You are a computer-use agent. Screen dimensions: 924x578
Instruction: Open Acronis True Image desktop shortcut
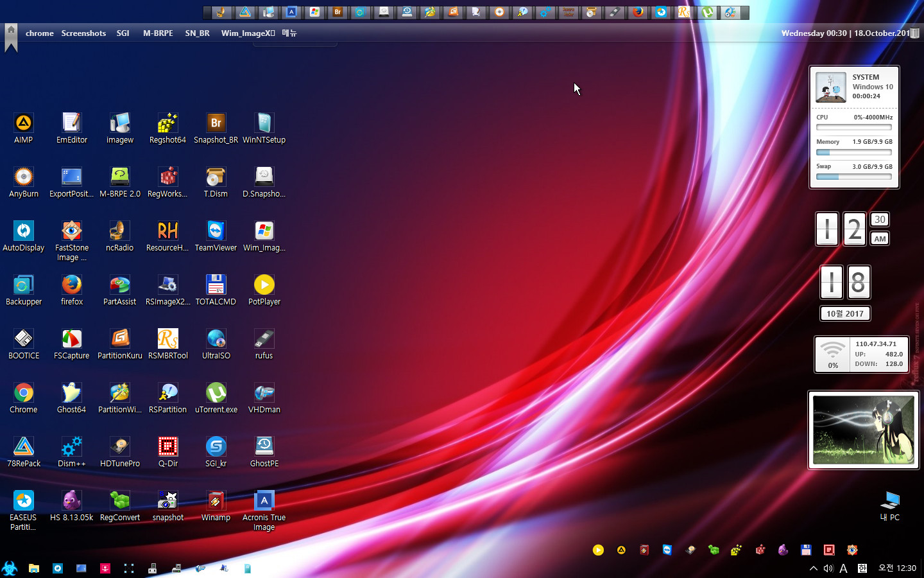point(264,511)
